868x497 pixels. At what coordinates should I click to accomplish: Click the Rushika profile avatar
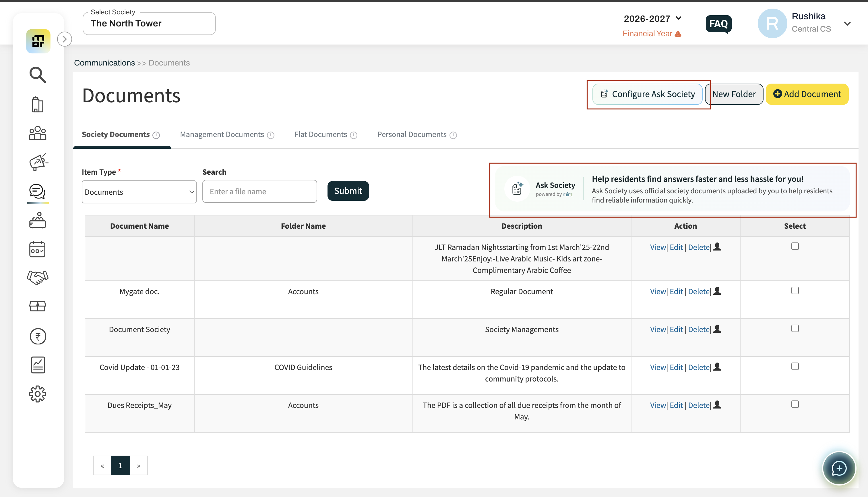[772, 23]
